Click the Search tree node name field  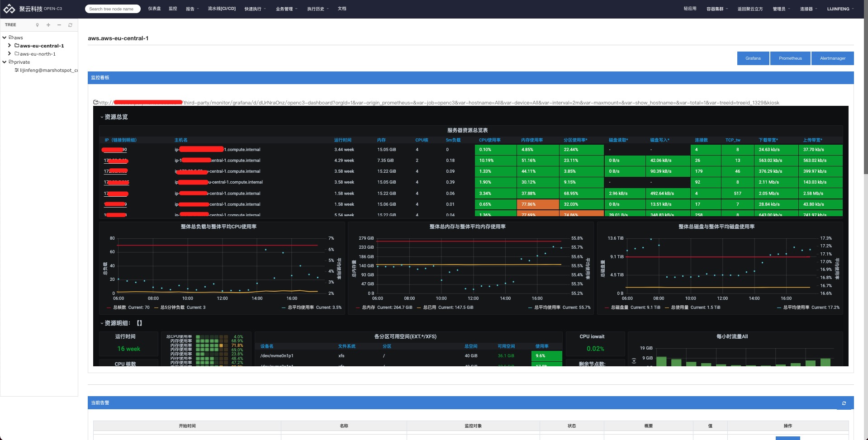point(113,9)
